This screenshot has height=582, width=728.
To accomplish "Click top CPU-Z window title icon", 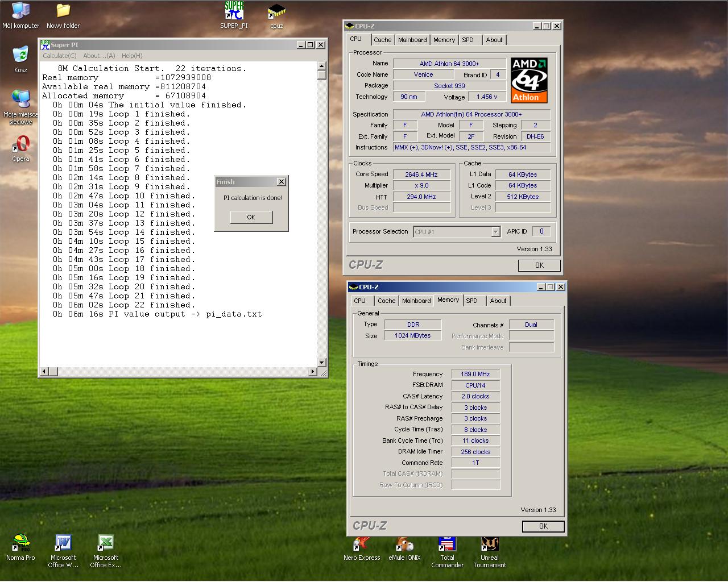I will point(349,26).
